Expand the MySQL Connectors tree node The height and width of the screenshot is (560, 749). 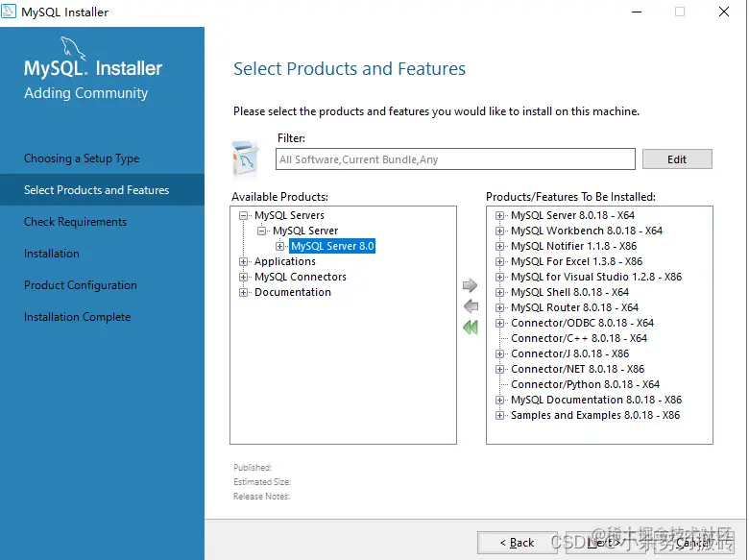click(x=244, y=277)
